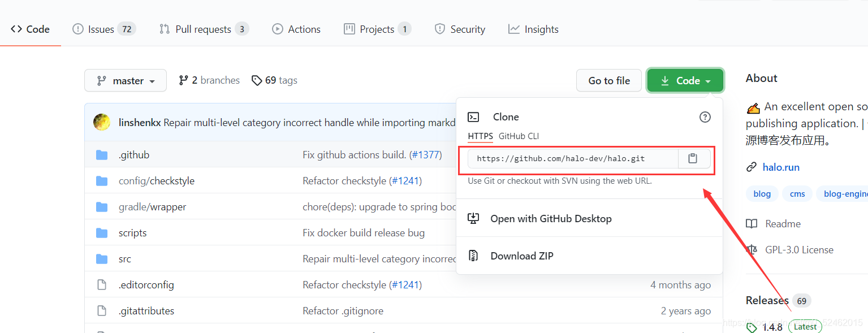Click the Go to file button
The height and width of the screenshot is (333, 868).
(x=609, y=80)
